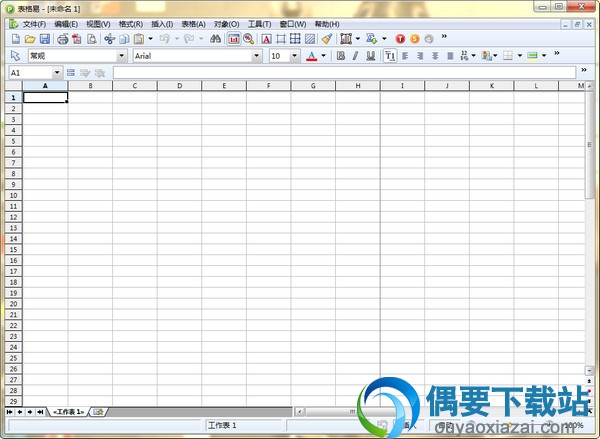This screenshot has height=439, width=600.
Task: Select the «工作表 1» sheet tab
Action: coord(68,412)
